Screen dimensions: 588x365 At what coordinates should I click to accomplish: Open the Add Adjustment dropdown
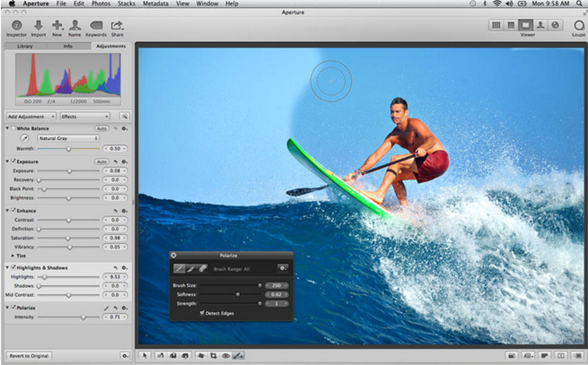pos(31,116)
